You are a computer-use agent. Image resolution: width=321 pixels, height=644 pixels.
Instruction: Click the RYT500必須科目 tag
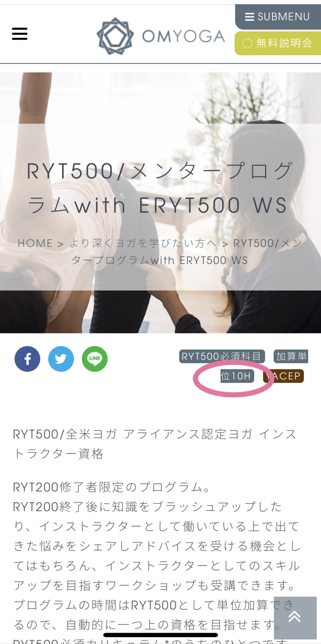pos(222,356)
